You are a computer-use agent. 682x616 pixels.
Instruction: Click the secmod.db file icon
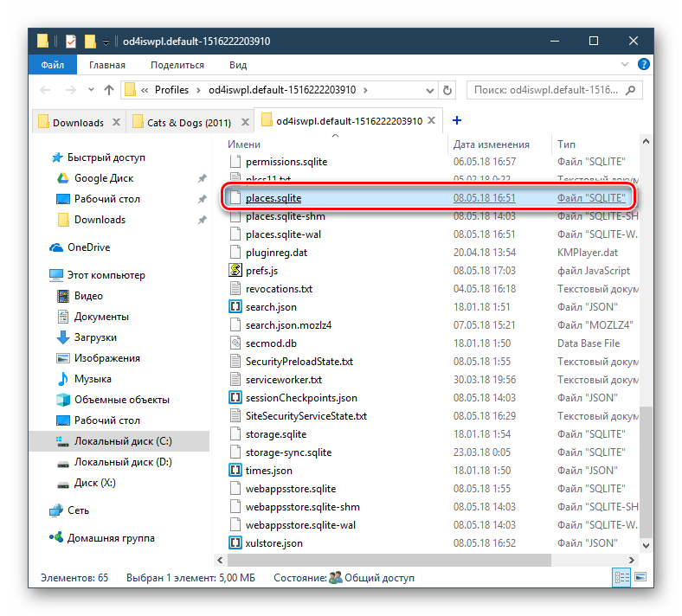[235, 343]
